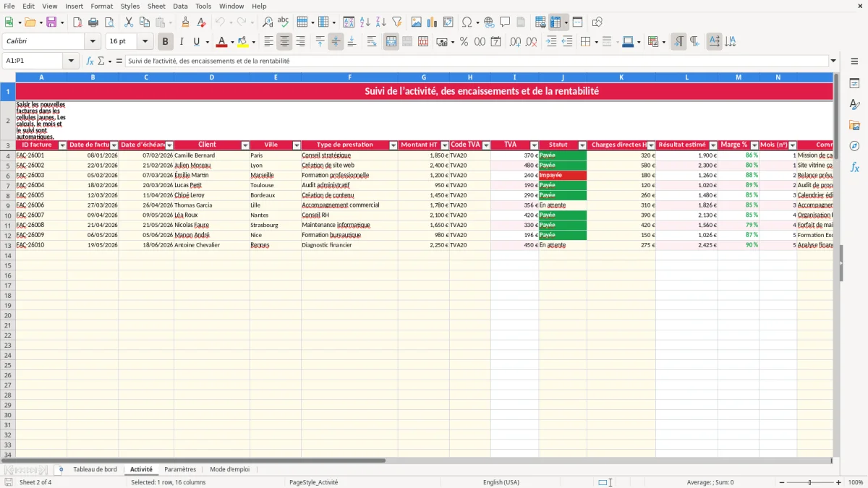Open the Format menu
The width and height of the screenshot is (868, 488).
pyautogui.click(x=102, y=6)
